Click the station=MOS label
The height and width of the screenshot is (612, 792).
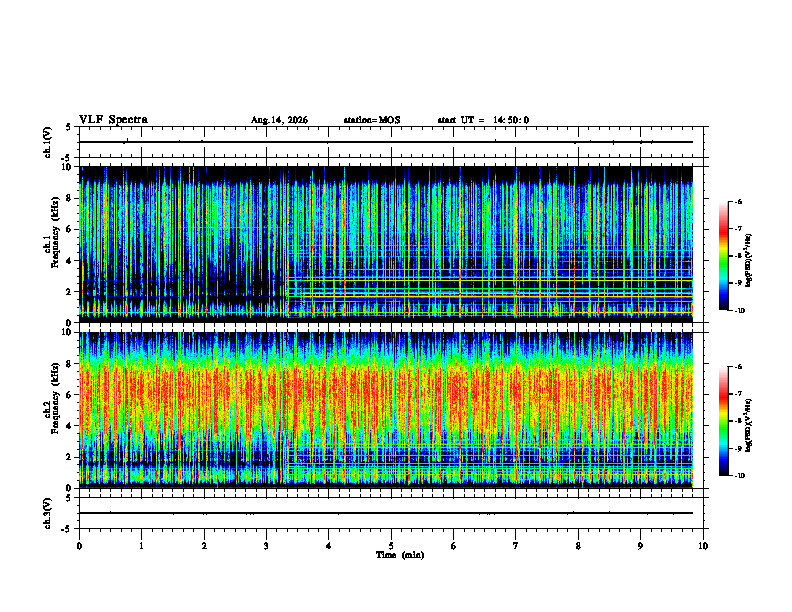(372, 120)
